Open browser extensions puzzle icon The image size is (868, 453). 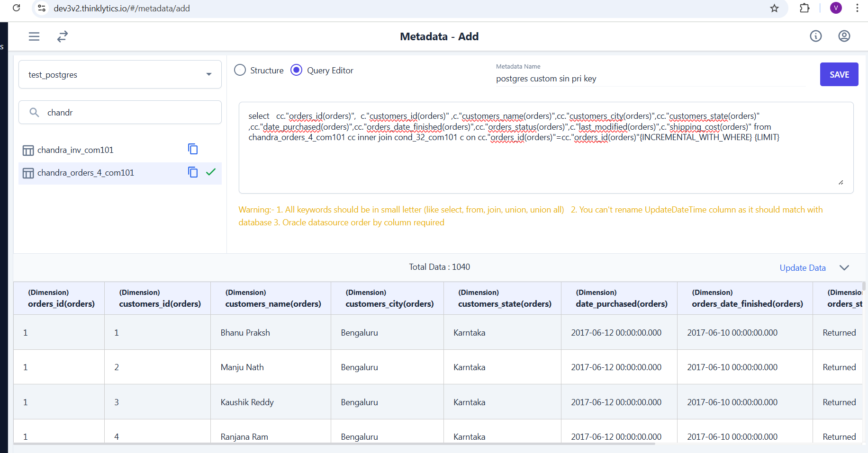tap(804, 8)
